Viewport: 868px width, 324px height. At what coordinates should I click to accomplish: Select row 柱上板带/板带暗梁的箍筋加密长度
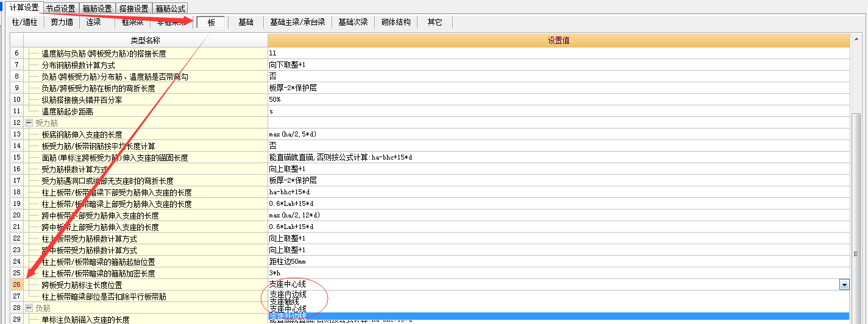click(98, 273)
